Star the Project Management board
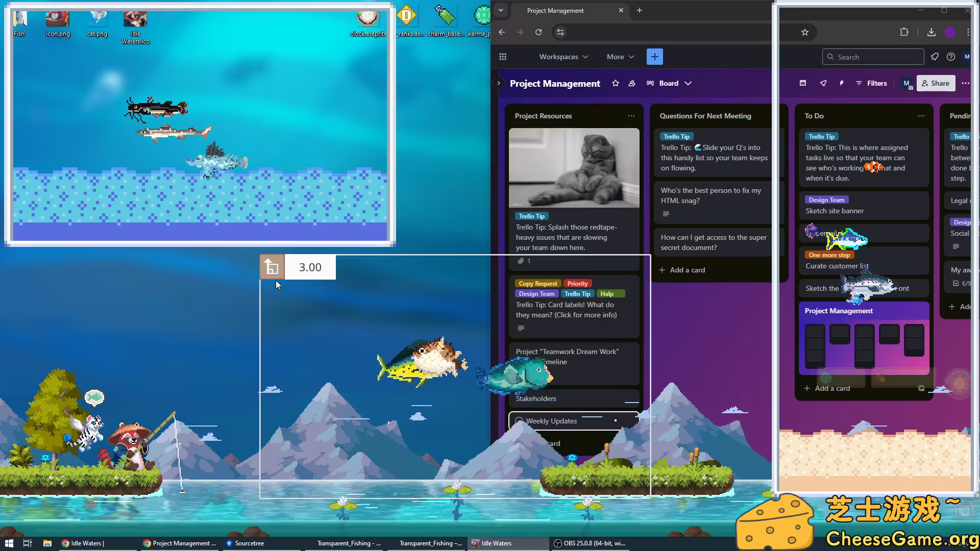Viewport: 980px width, 551px height. point(615,83)
